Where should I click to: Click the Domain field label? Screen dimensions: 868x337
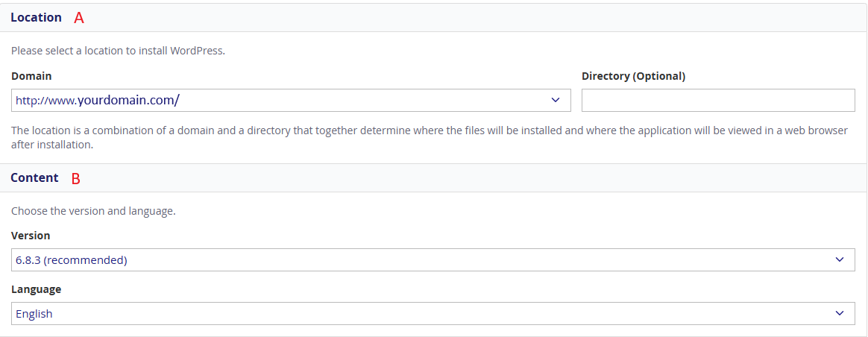tap(31, 76)
